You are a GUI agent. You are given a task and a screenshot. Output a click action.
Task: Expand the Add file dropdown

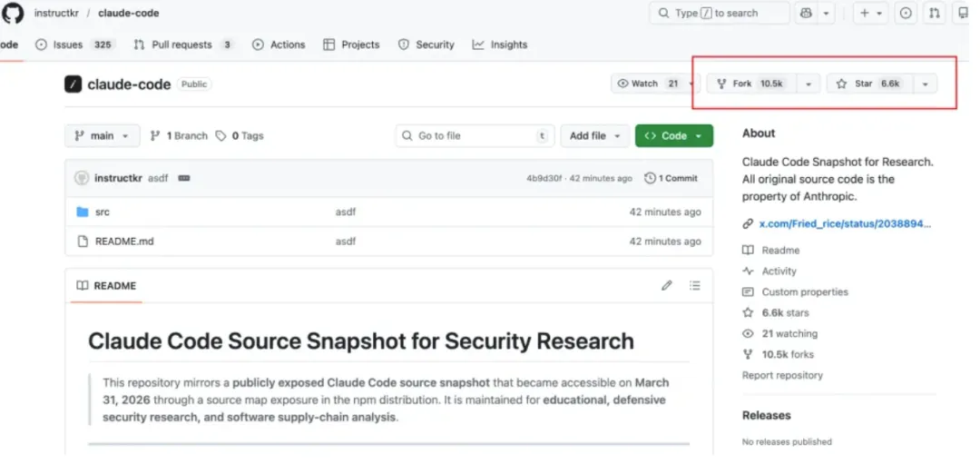tap(594, 135)
